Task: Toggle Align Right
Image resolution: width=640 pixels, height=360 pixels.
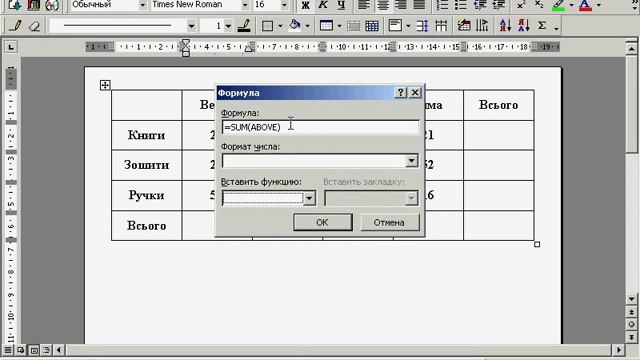Action: coord(401,5)
